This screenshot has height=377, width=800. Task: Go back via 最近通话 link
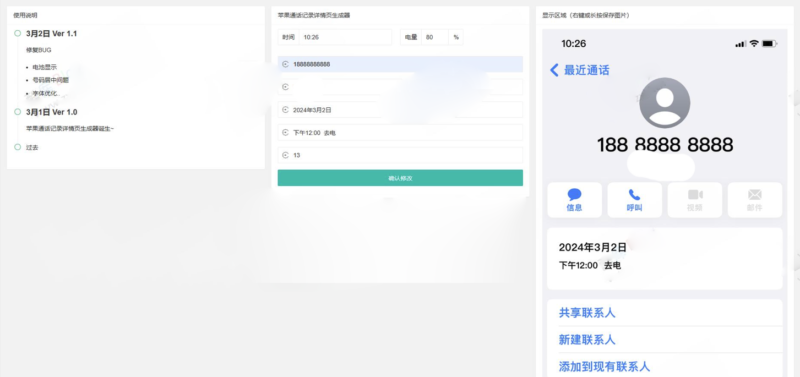pyautogui.click(x=586, y=70)
